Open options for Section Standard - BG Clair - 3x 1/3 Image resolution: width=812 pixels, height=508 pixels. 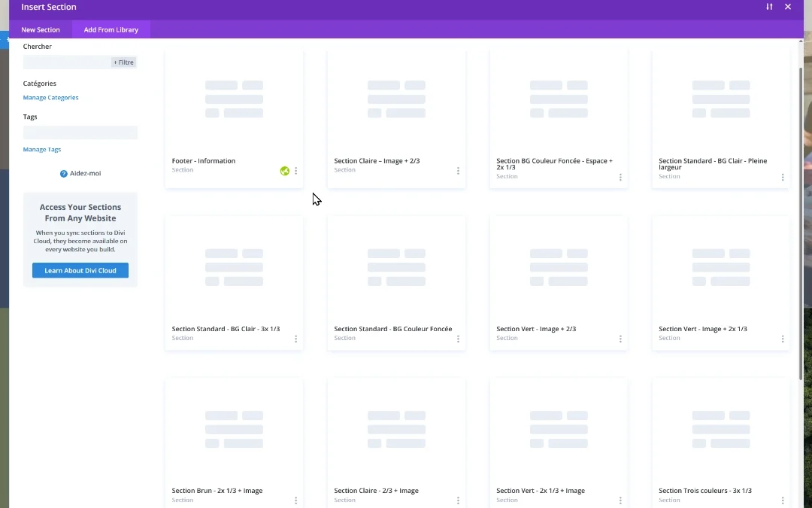(296, 339)
